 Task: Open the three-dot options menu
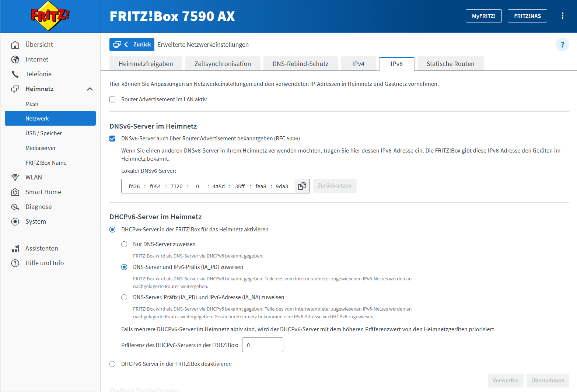point(562,16)
